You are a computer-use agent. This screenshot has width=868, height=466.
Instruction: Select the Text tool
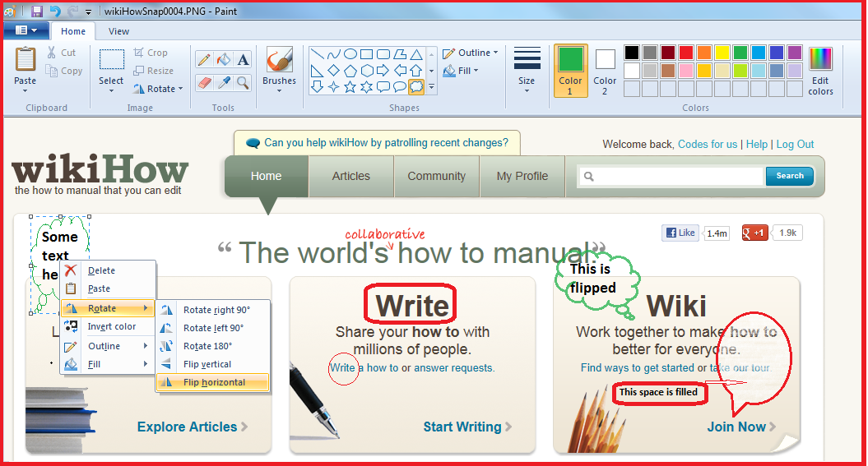coord(243,59)
